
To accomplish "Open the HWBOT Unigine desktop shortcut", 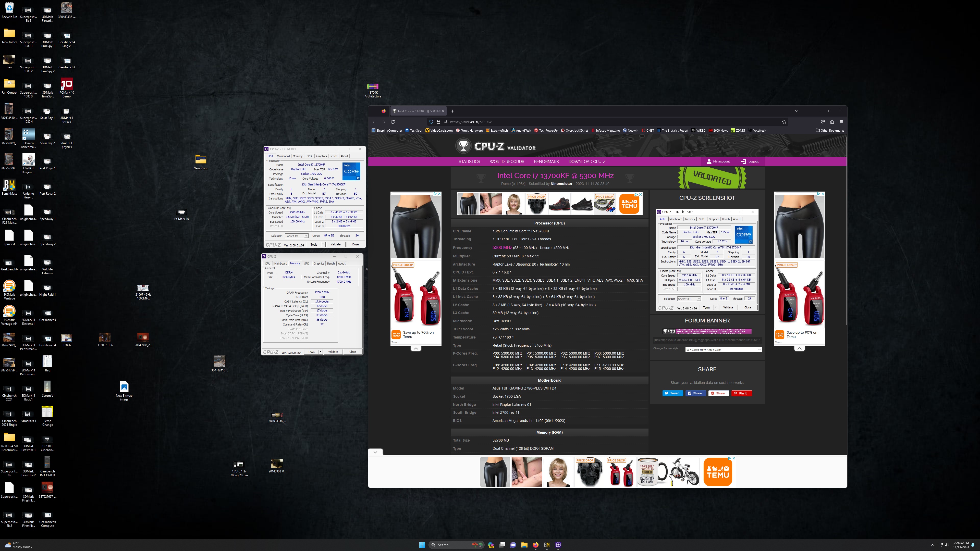I will point(29,164).
